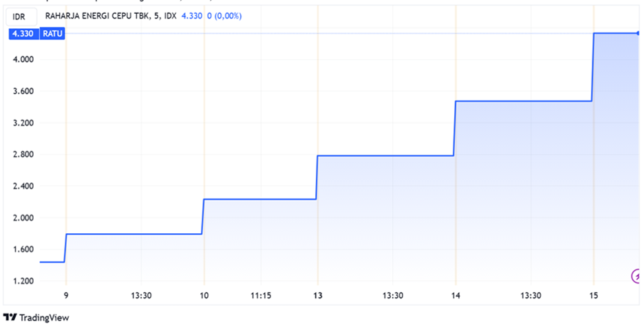
Task: Click date label 9 on time axis
Action: coord(66,295)
